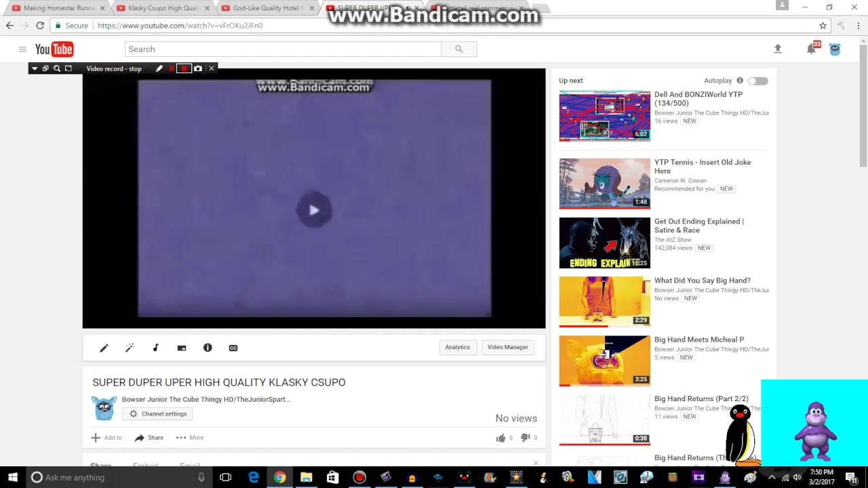Open the YouTube hamburger guide menu
This screenshot has height=488, width=868.
22,49
